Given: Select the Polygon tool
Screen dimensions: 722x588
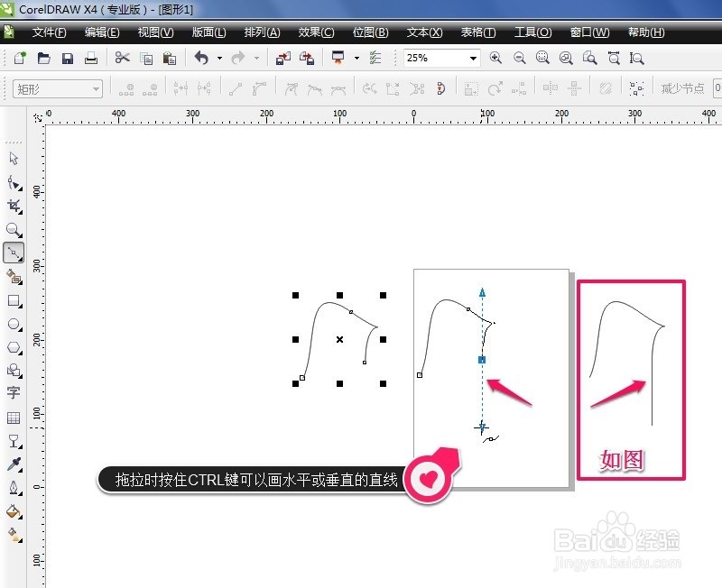Looking at the screenshot, I should click(x=14, y=347).
